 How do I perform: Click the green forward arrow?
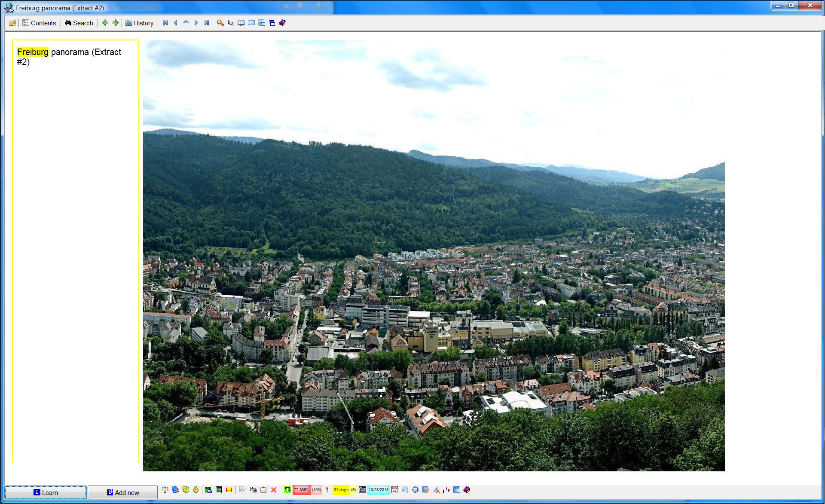point(116,23)
